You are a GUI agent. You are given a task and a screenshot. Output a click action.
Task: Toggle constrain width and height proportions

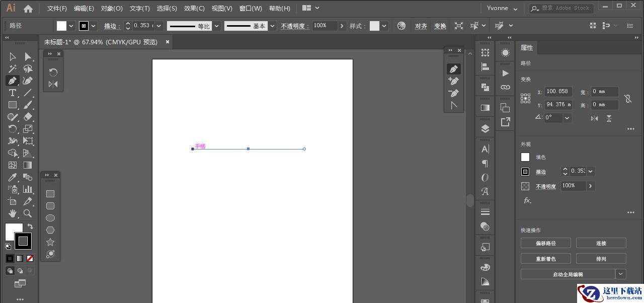pos(628,99)
